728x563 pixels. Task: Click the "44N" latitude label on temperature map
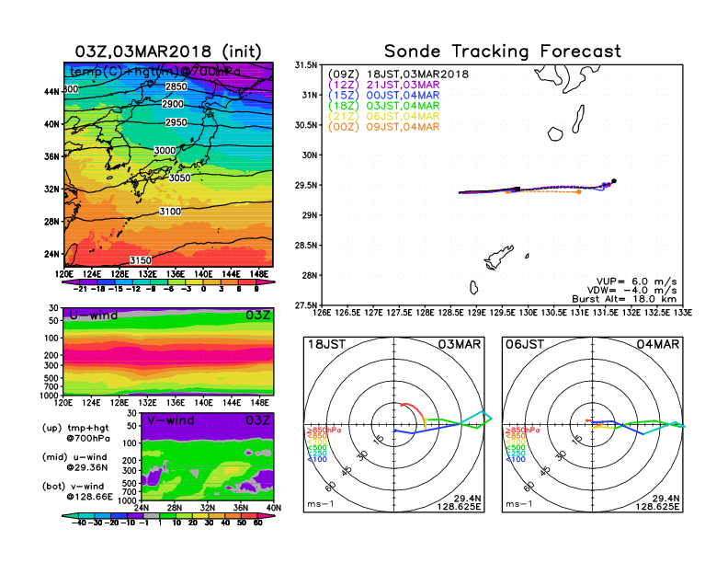pos(52,91)
